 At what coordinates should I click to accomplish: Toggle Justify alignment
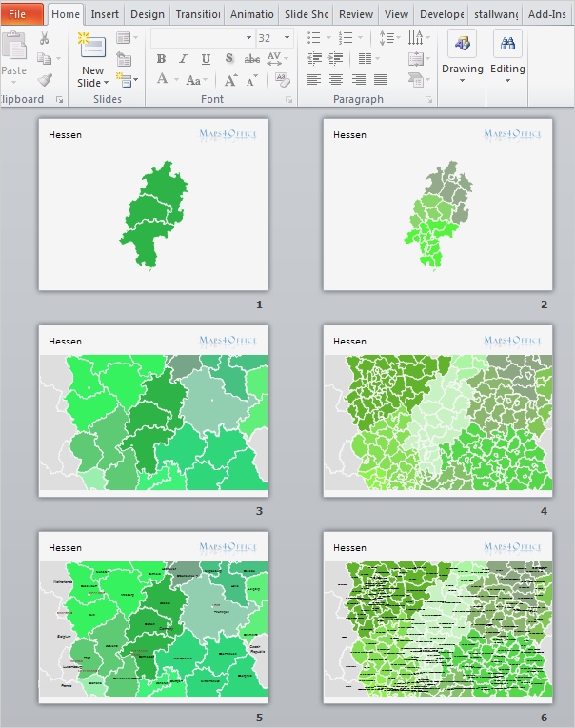[x=381, y=79]
